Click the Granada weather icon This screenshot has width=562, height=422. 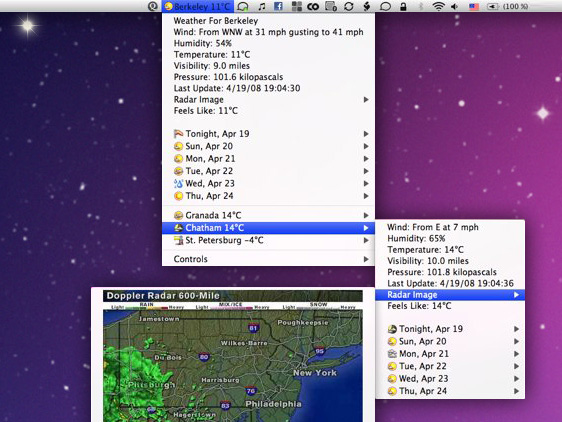click(x=178, y=215)
